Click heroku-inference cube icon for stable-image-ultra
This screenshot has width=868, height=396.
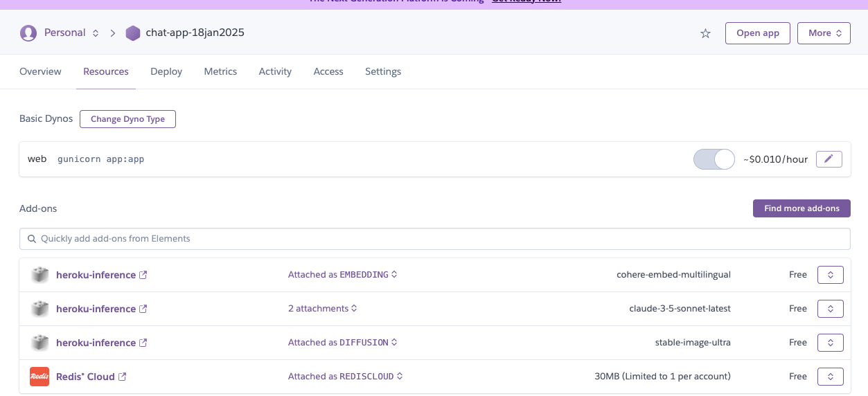coord(39,343)
